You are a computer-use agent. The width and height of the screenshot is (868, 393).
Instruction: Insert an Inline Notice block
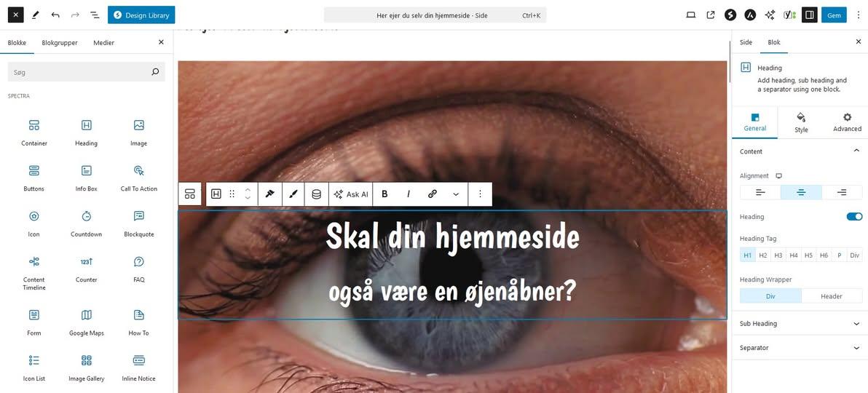point(139,368)
